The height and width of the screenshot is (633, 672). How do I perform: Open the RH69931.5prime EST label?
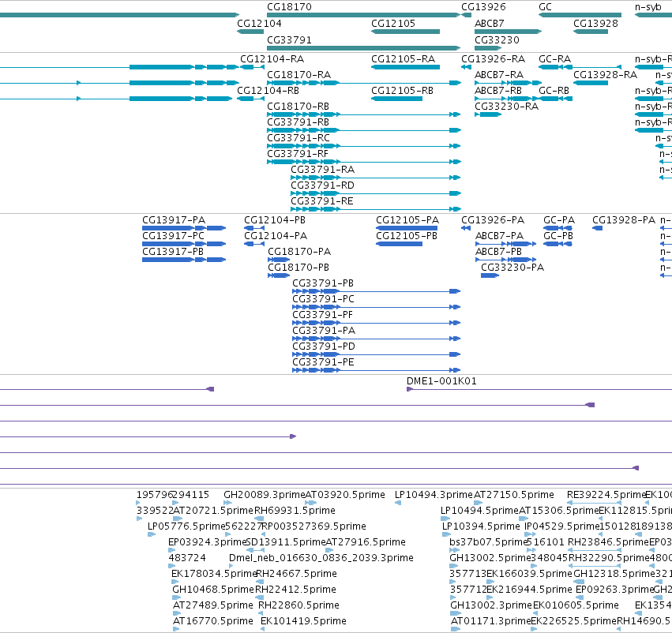click(x=295, y=511)
